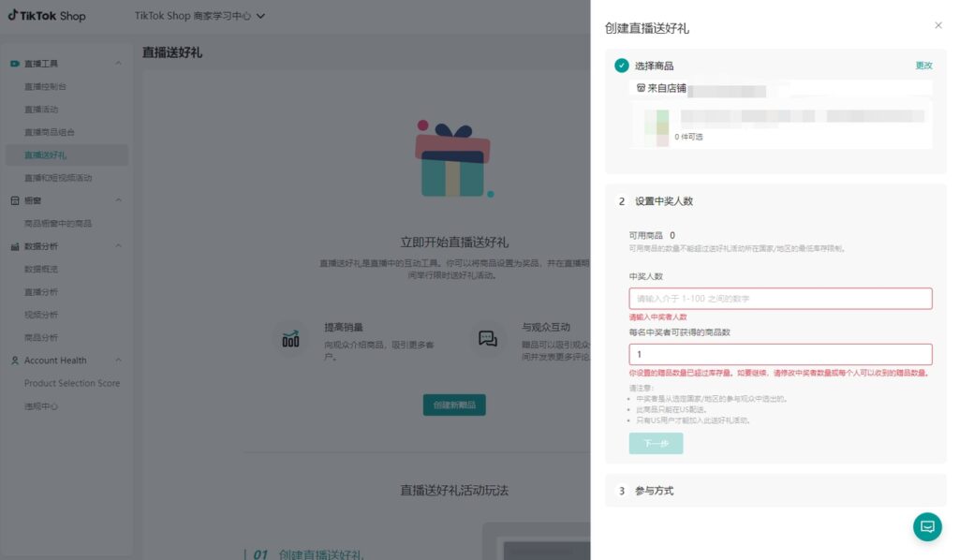
Task: Click the TikTok Shop logo
Action: (x=47, y=15)
